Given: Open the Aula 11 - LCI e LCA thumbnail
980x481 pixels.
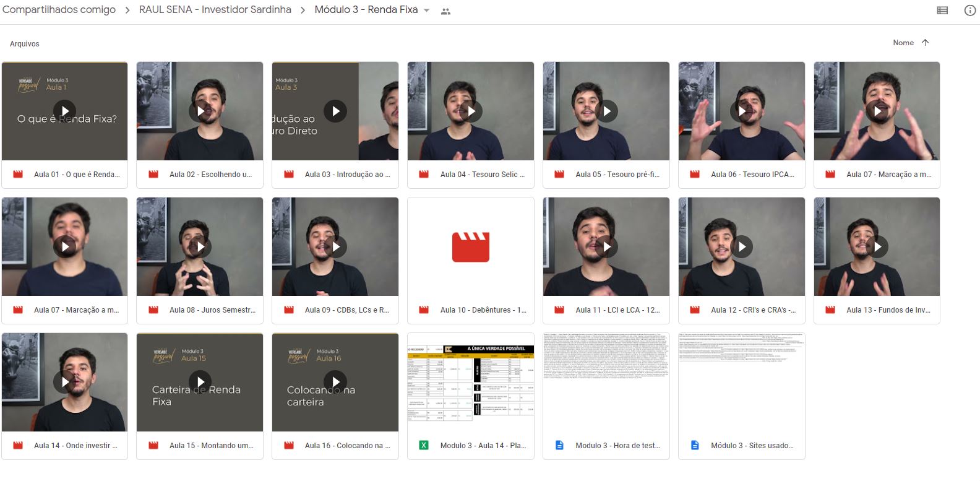Looking at the screenshot, I should pos(606,247).
